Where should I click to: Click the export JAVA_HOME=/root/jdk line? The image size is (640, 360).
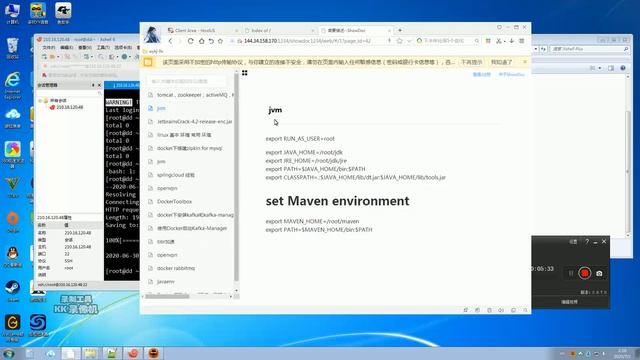[x=304, y=152]
